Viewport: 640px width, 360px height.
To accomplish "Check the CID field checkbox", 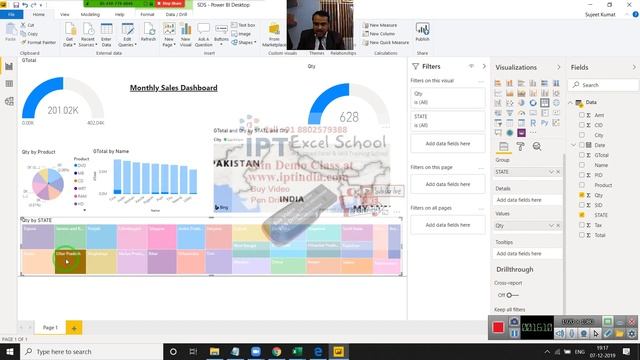I will [582, 125].
